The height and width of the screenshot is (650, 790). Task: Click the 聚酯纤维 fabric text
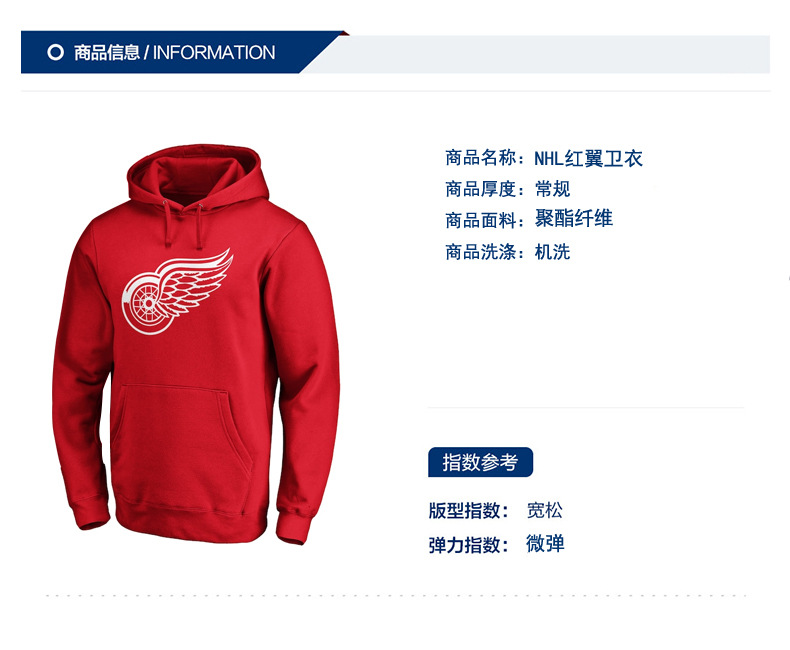[x=573, y=219]
